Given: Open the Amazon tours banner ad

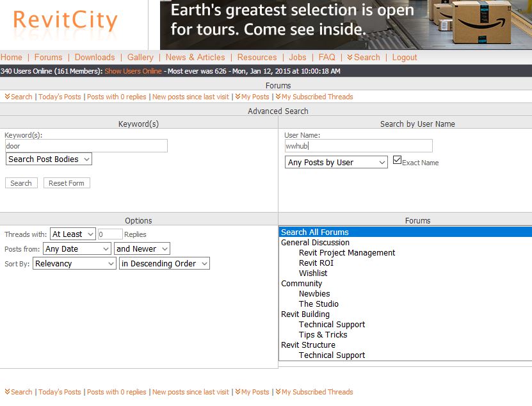Looking at the screenshot, I should coord(346,24).
